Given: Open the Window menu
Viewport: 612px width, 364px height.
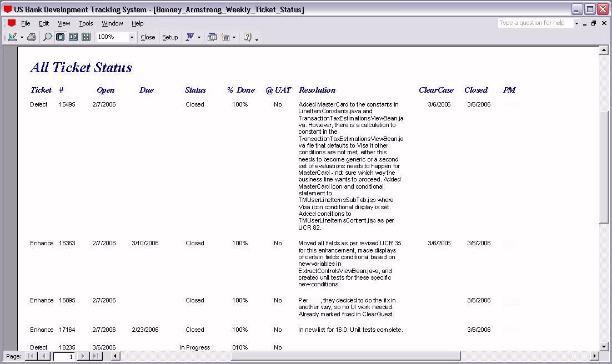Looking at the screenshot, I should 112,23.
